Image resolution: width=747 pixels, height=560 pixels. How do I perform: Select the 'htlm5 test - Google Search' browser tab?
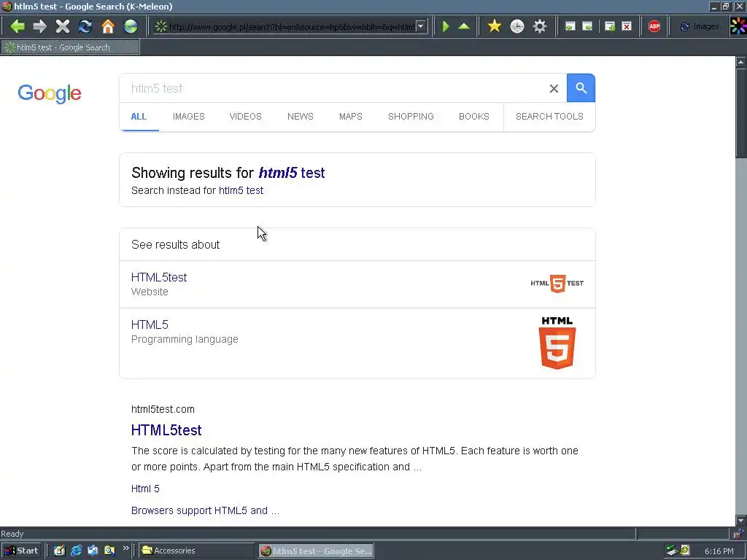71,47
